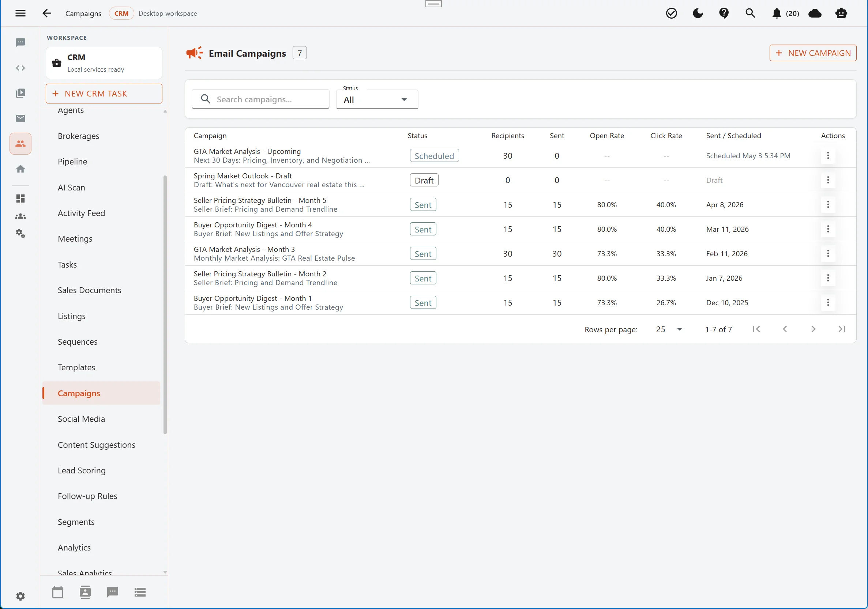Open the tasks checkmark icon in header

(x=672, y=13)
